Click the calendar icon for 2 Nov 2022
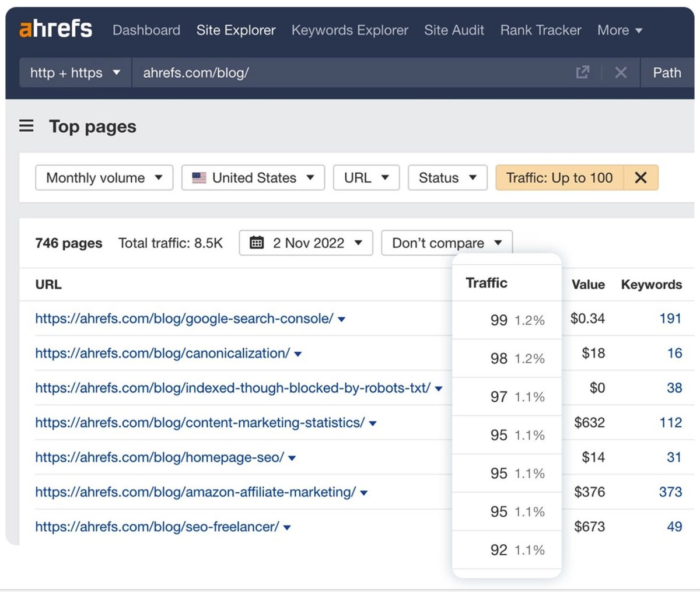The width and height of the screenshot is (700, 592). pos(257,243)
